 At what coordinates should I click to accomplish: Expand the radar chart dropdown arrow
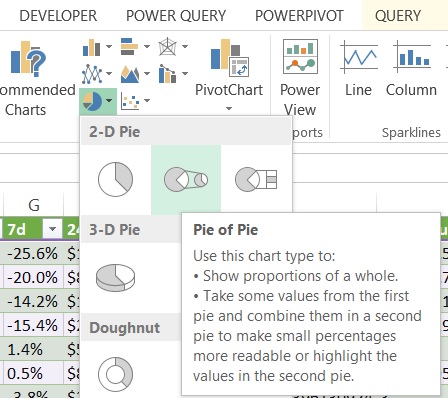click(185, 47)
